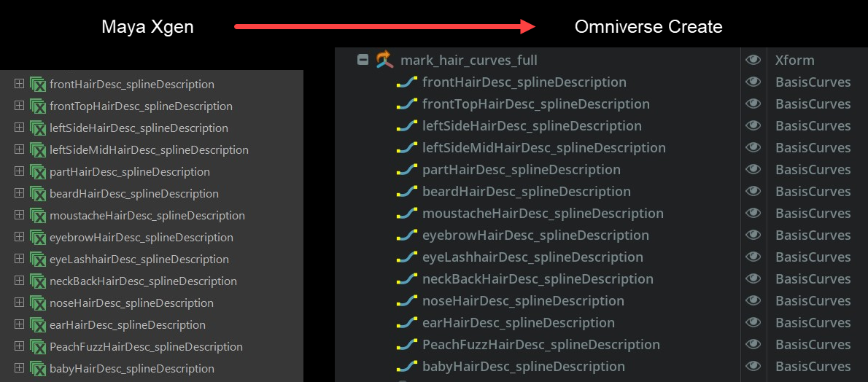
Task: Hide beardHairDesc_splineDescription using its eye icon
Action: click(x=753, y=191)
